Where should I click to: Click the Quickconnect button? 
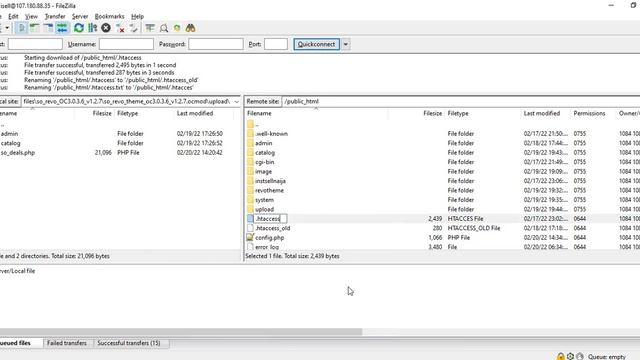pyautogui.click(x=316, y=44)
